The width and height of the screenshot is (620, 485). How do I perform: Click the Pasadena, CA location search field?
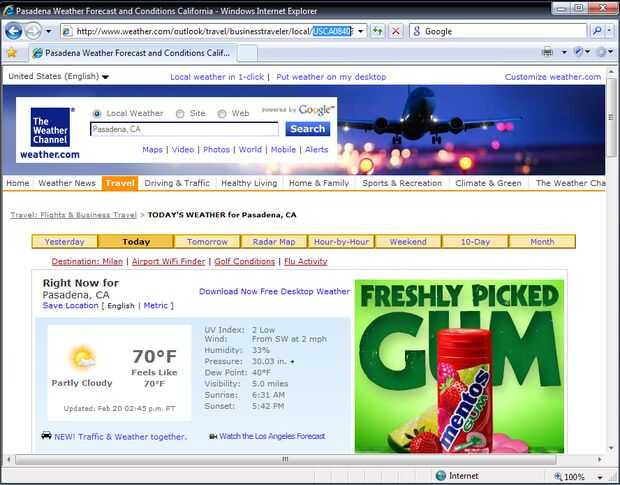coord(184,129)
